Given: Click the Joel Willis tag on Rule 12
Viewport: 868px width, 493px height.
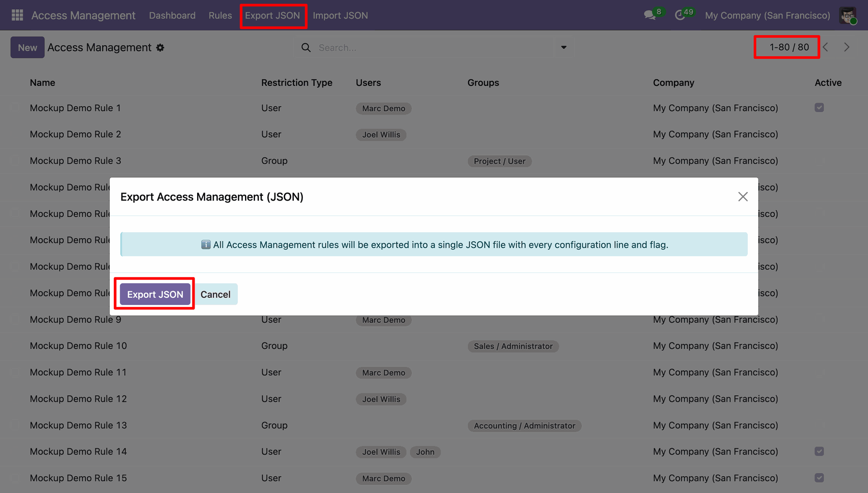Looking at the screenshot, I should pyautogui.click(x=381, y=399).
